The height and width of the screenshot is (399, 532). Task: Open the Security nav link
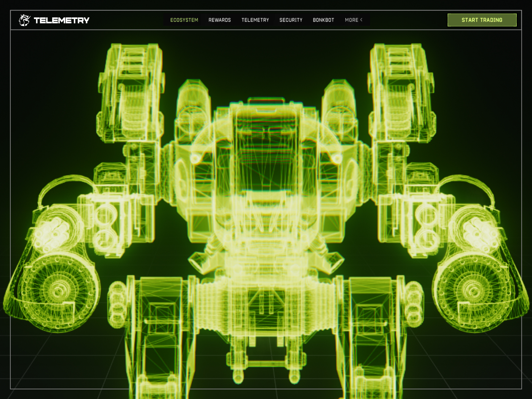291,20
